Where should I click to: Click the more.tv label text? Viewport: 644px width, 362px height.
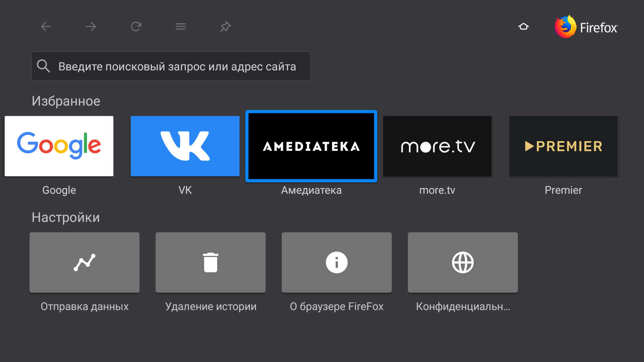tap(438, 190)
